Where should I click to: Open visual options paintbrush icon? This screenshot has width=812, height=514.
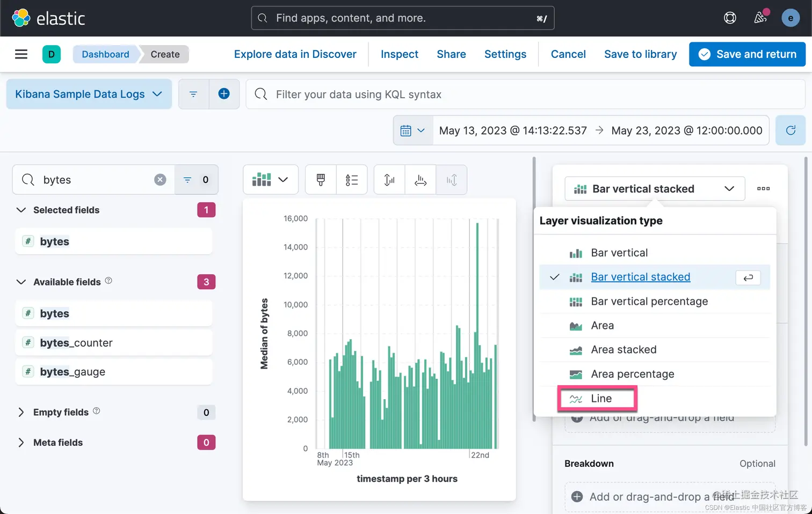point(321,180)
